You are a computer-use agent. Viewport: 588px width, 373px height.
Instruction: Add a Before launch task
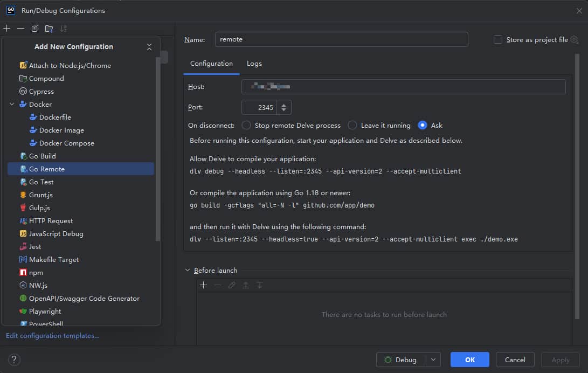click(x=204, y=285)
